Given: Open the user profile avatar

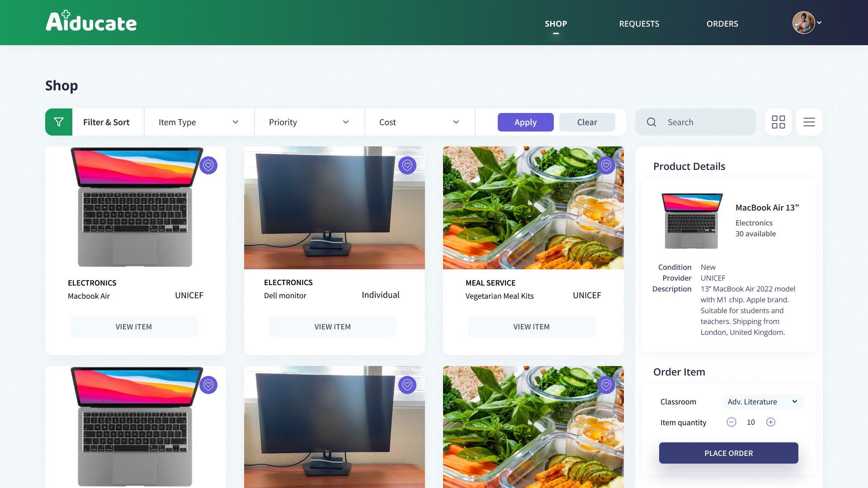Looking at the screenshot, I should pos(803,23).
